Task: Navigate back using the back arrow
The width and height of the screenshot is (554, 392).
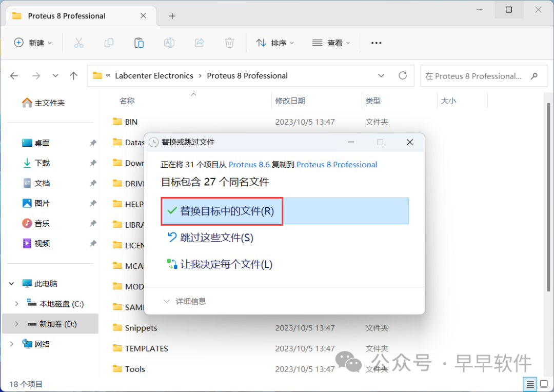Action: tap(14, 75)
